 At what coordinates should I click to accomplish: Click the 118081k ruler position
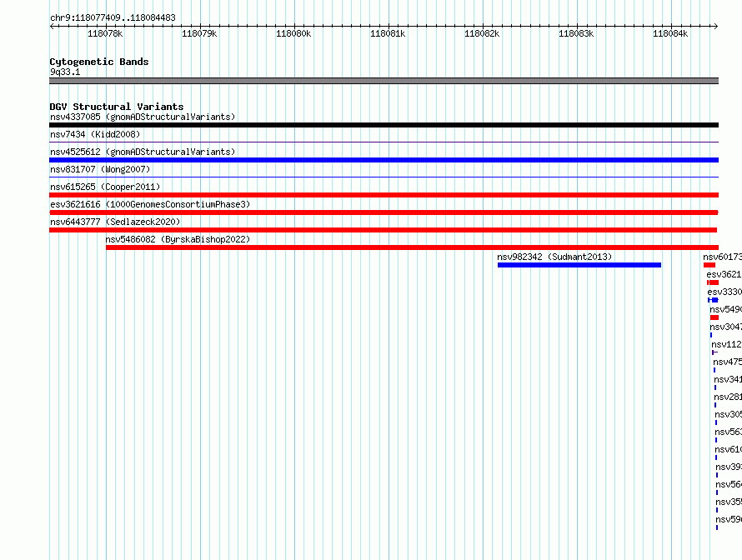[x=388, y=33]
